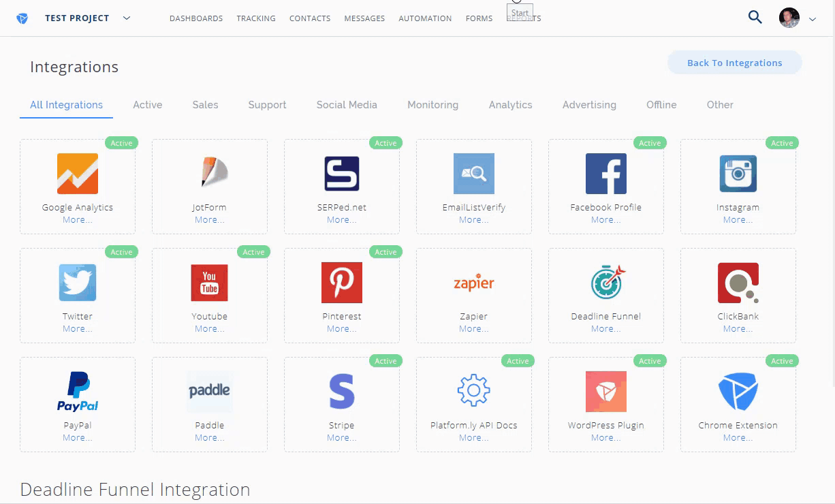The height and width of the screenshot is (504, 835).
Task: Open the Contacts menu
Action: coord(310,18)
